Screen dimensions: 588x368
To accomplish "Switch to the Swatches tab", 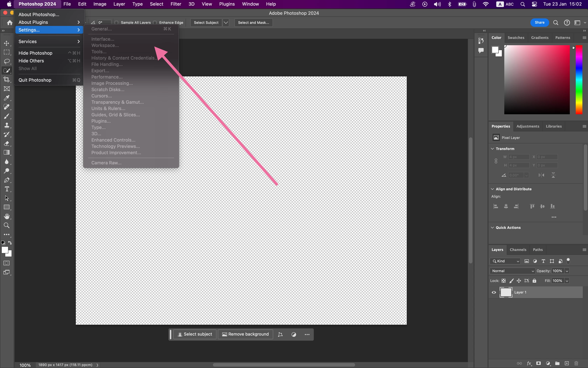I will point(516,38).
